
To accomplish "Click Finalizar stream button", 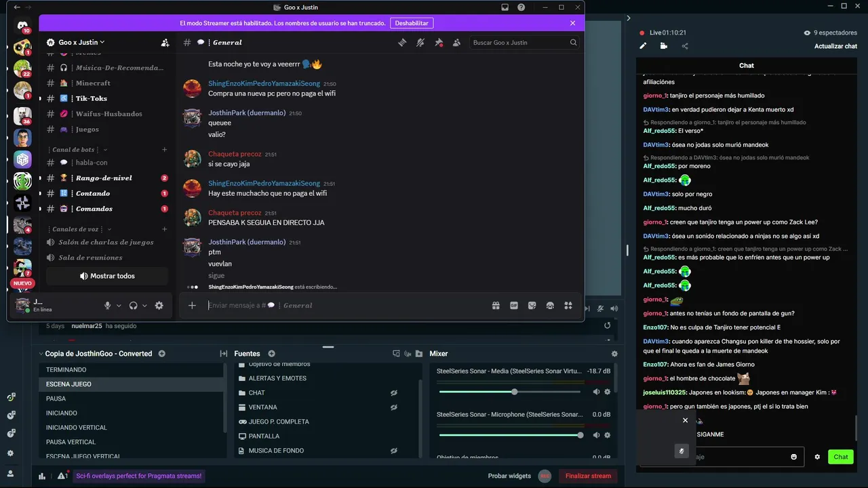I will 588,476.
